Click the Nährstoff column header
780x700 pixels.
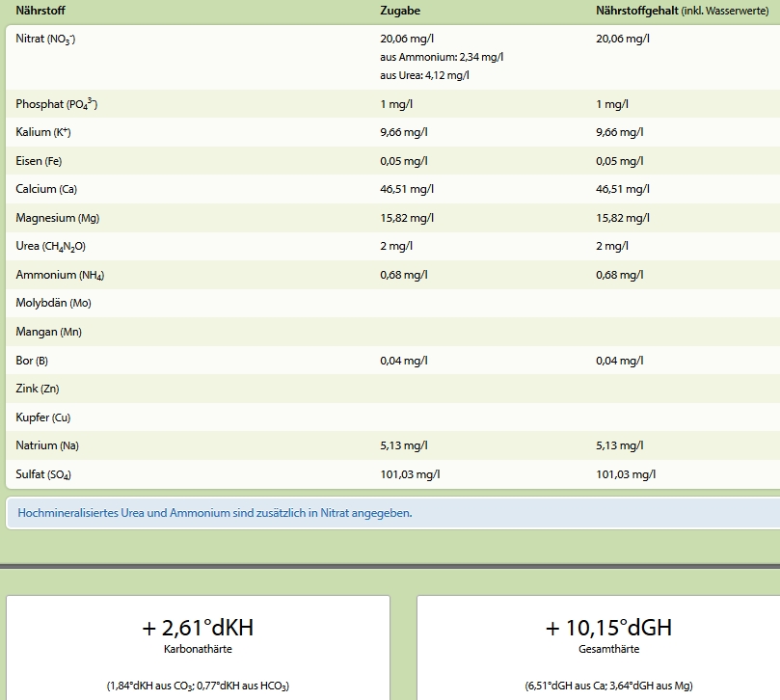[x=40, y=11]
